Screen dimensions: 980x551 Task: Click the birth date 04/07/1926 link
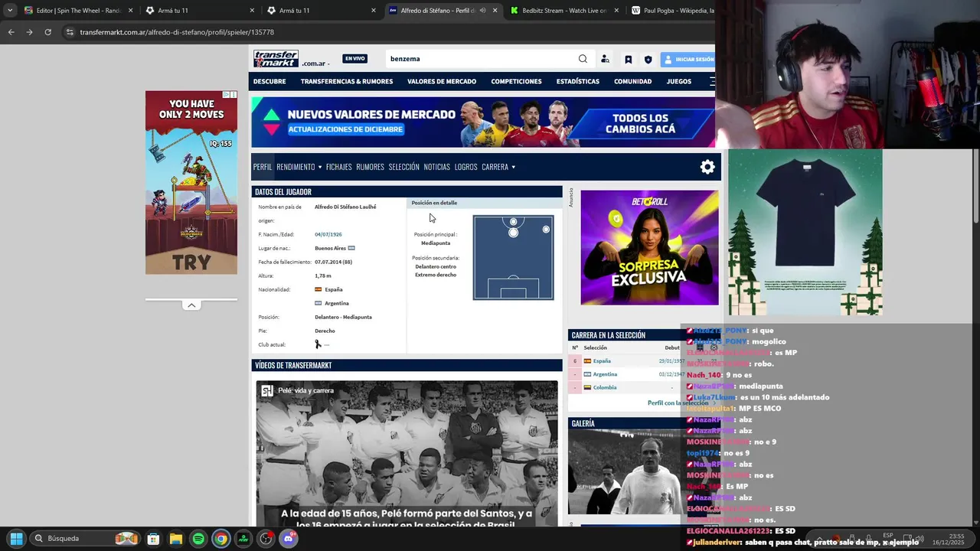click(x=328, y=234)
